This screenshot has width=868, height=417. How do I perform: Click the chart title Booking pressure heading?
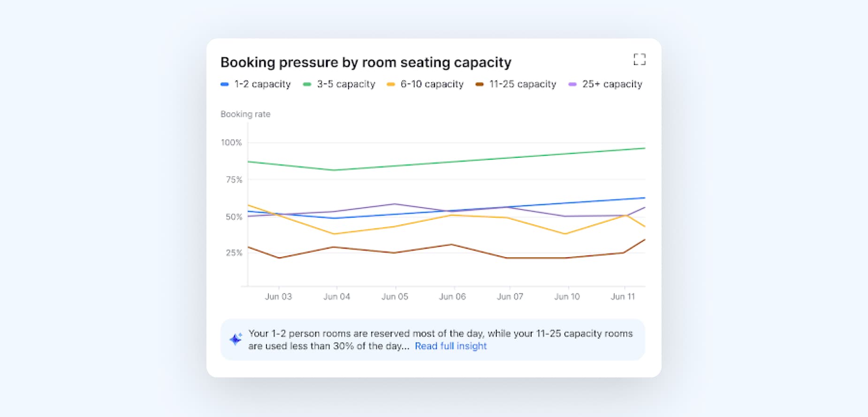pos(365,62)
